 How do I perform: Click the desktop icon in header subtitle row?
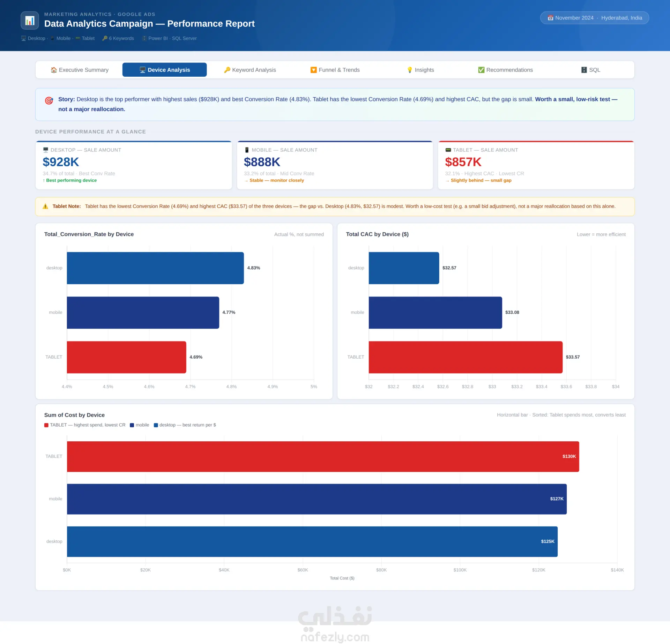pyautogui.click(x=23, y=38)
